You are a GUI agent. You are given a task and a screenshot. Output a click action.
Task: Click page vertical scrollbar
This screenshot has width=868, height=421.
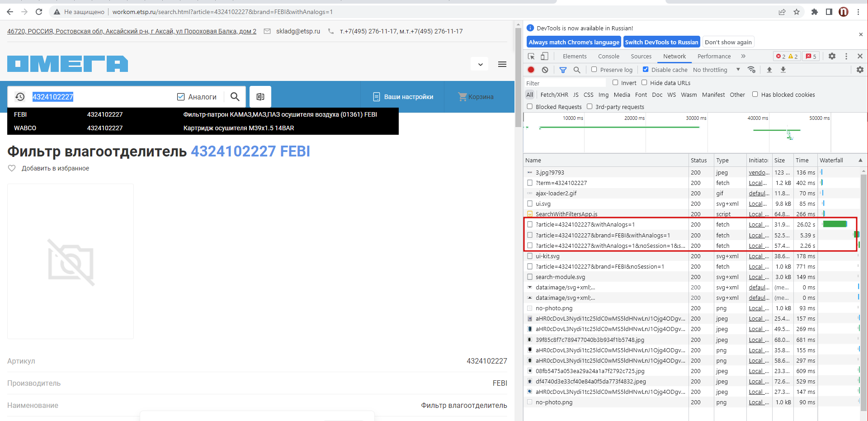(519, 77)
